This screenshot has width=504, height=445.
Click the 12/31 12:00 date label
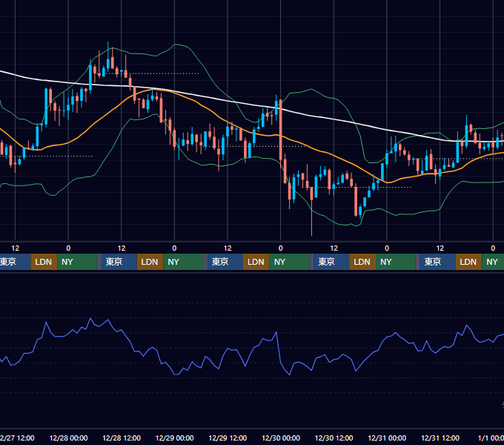[440, 438]
